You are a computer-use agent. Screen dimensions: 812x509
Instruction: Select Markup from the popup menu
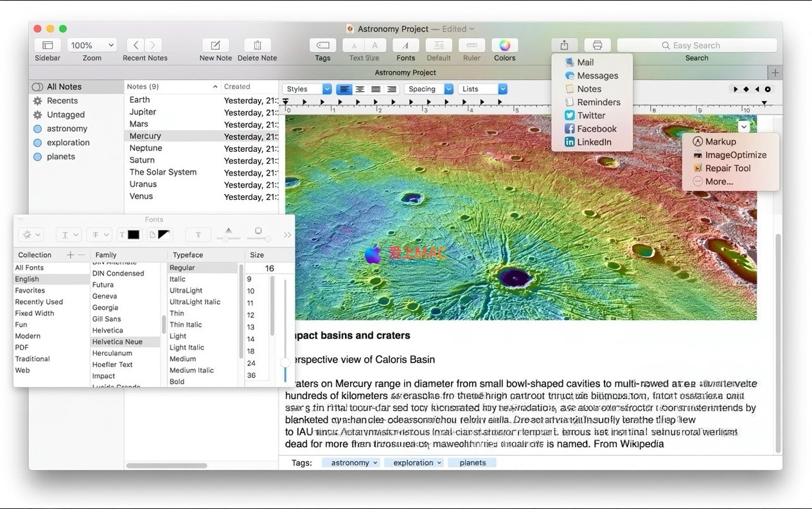point(720,141)
